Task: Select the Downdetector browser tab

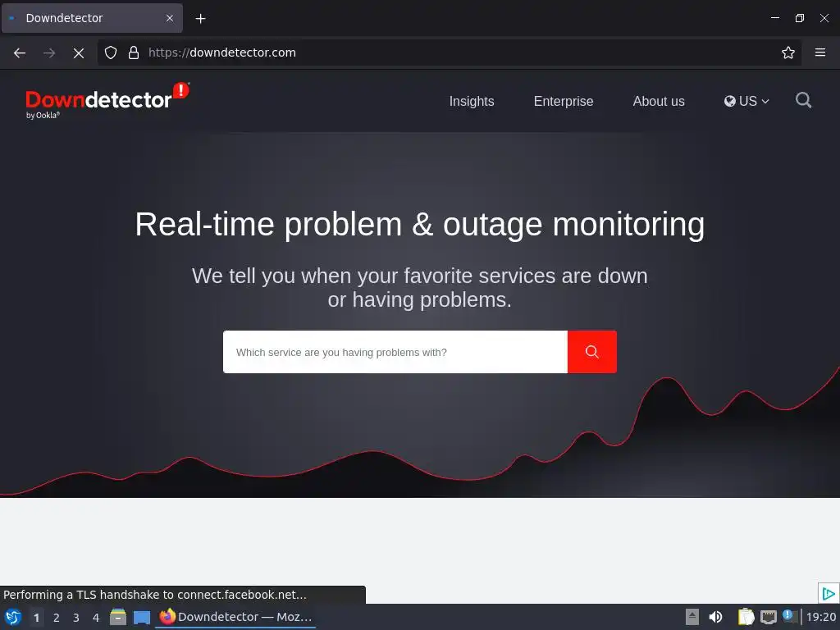Action: click(92, 18)
